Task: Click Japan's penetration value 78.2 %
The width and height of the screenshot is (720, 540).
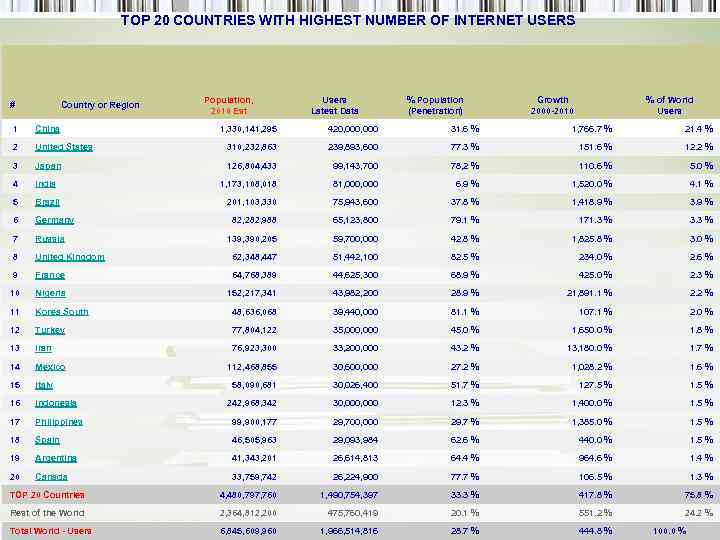Action: pyautogui.click(x=465, y=166)
